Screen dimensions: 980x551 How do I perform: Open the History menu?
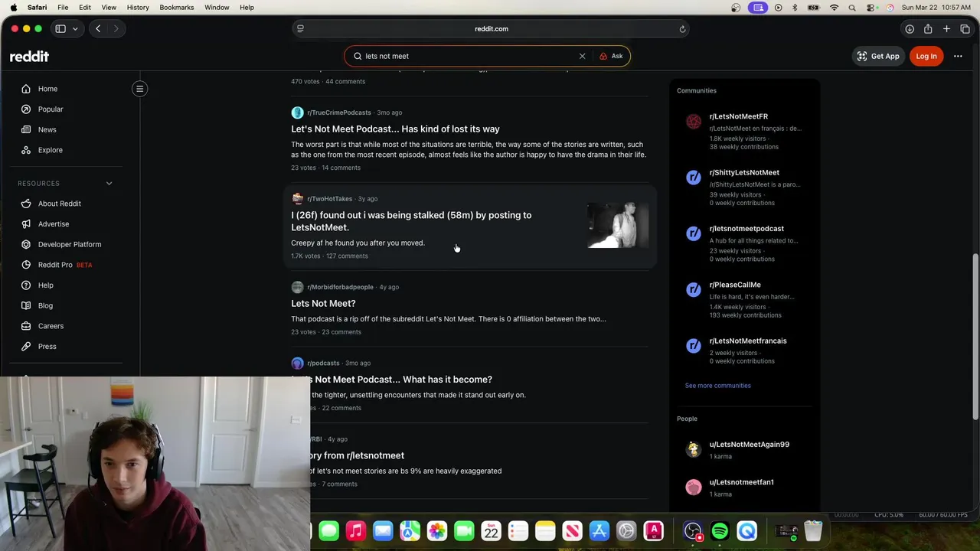click(138, 7)
